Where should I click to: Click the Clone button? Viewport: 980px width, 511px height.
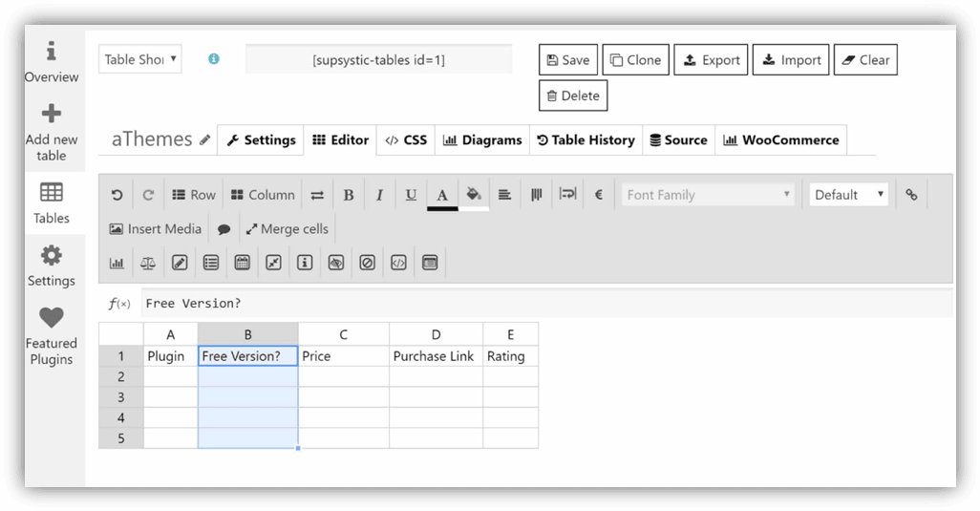(x=635, y=60)
